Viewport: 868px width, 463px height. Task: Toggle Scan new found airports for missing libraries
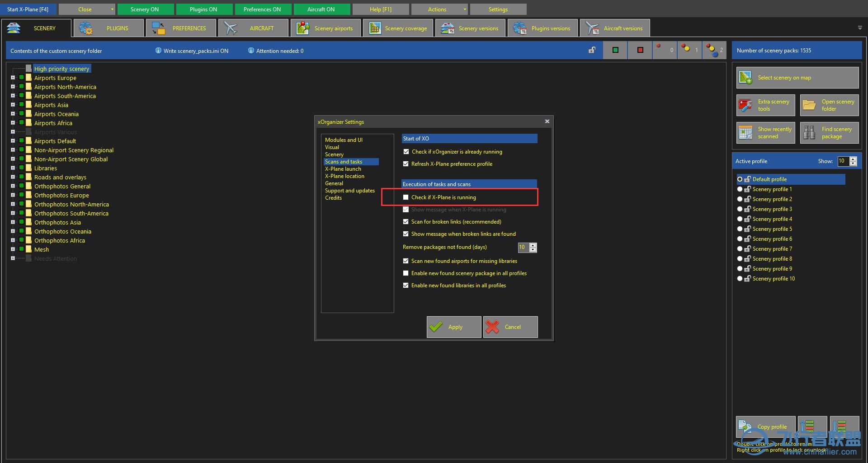tap(406, 261)
